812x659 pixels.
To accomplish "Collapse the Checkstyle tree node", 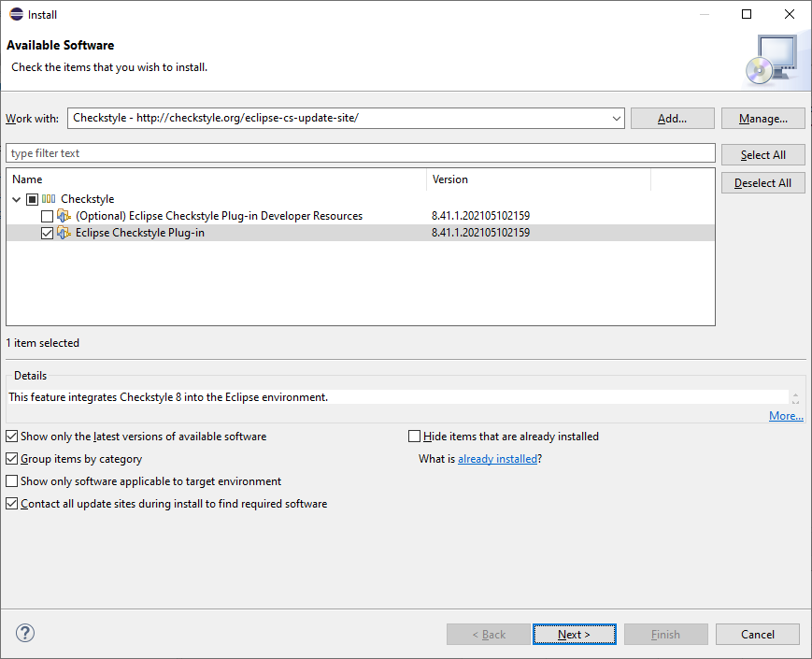I will click(x=17, y=199).
